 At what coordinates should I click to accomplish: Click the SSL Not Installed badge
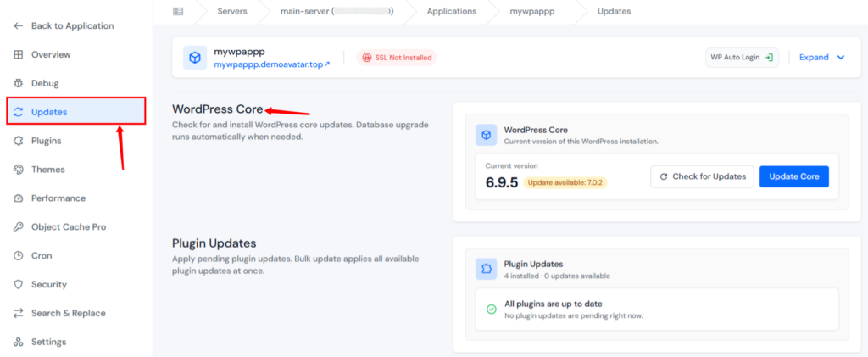click(x=397, y=58)
